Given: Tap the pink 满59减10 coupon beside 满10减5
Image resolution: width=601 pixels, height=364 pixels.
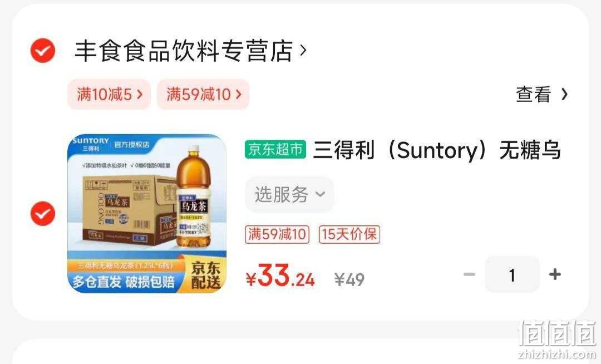Looking at the screenshot, I should pos(203,94).
